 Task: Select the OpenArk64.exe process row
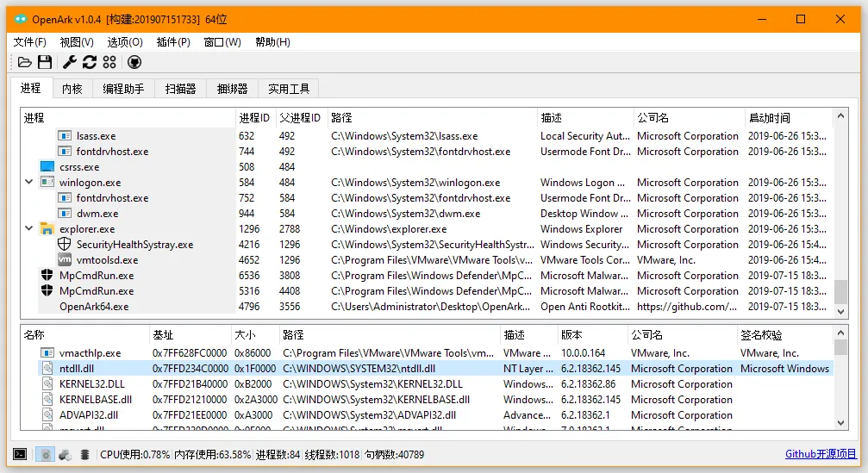click(94, 307)
